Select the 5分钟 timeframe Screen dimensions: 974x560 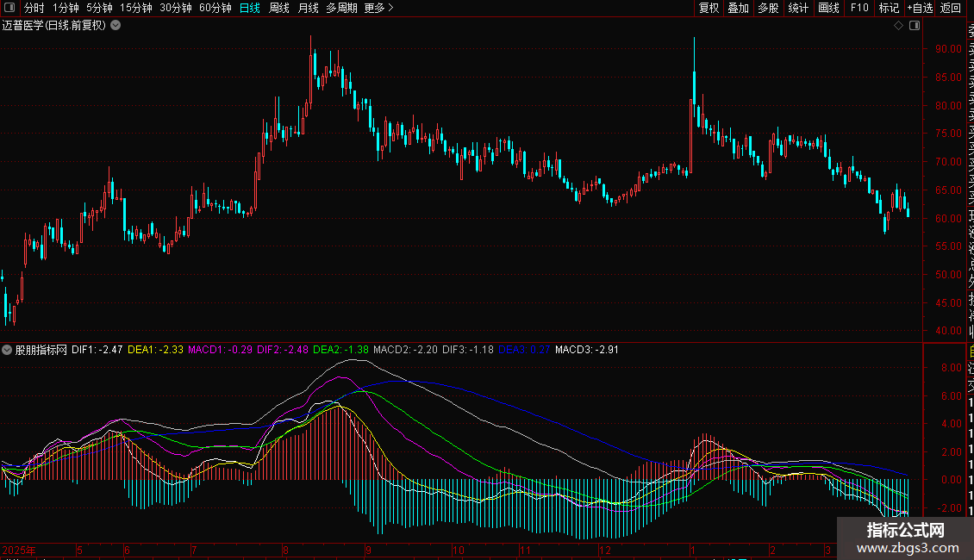pyautogui.click(x=99, y=9)
